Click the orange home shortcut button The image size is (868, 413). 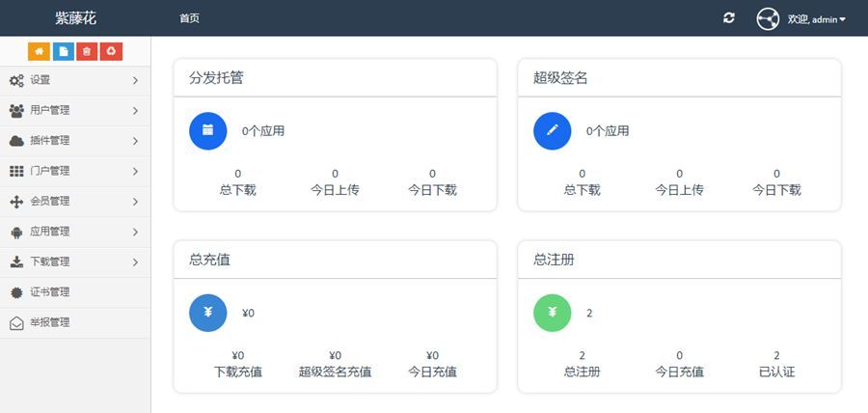[40, 51]
